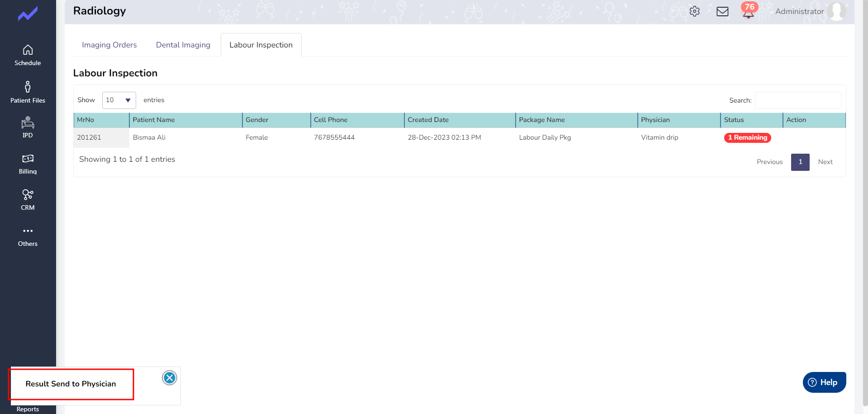Open the Schedule section in the sidebar

[28, 56]
